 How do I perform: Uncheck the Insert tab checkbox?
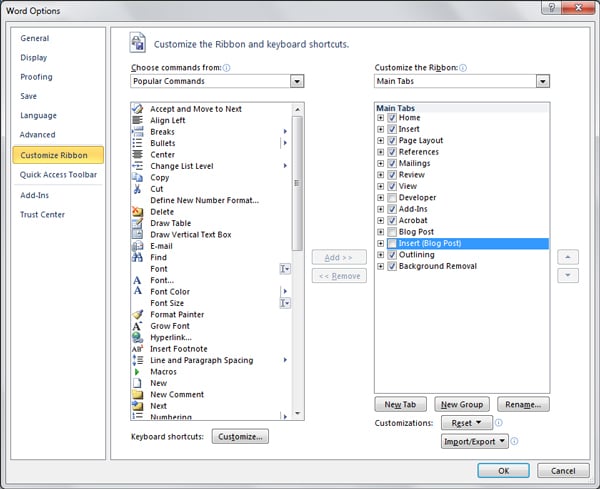[x=392, y=129]
